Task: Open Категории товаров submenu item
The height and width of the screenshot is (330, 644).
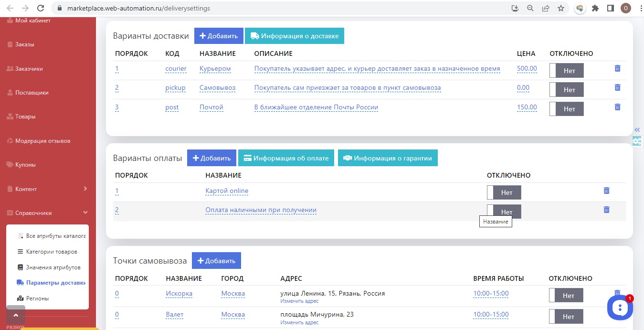Action: pyautogui.click(x=51, y=251)
